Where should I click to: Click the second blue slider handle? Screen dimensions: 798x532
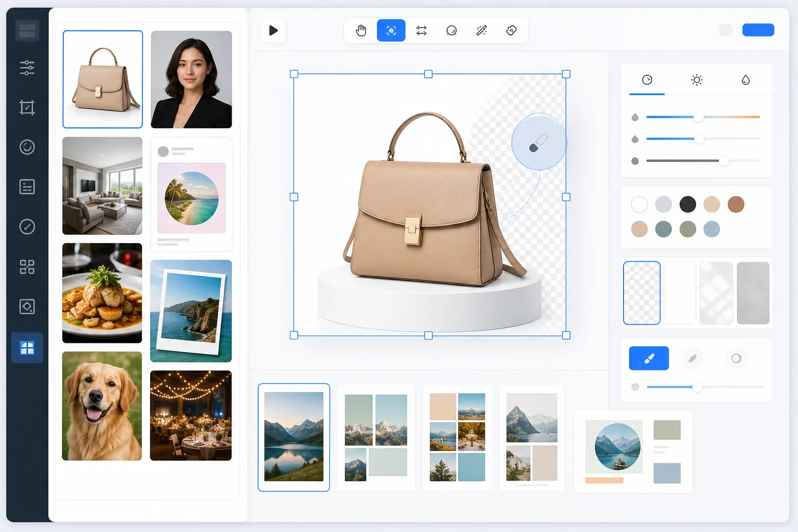(x=699, y=139)
